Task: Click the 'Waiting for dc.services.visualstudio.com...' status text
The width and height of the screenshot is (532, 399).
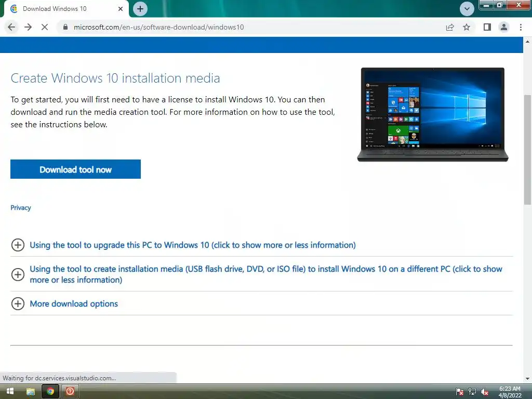Action: [x=59, y=378]
